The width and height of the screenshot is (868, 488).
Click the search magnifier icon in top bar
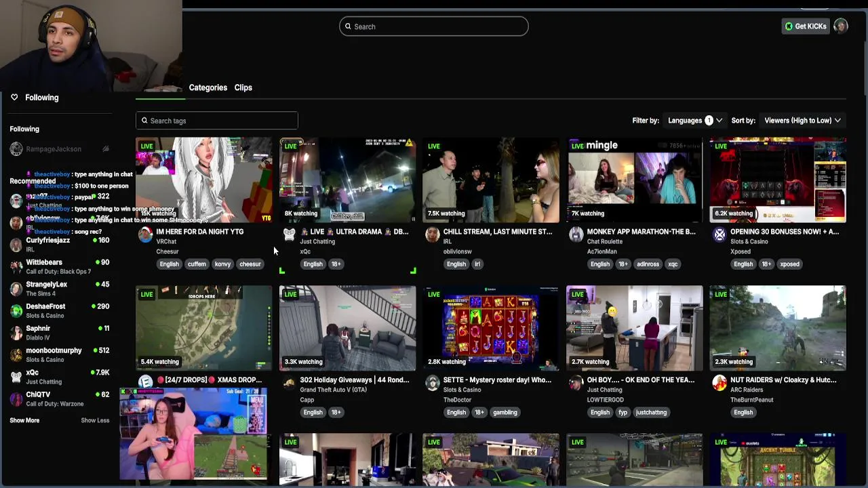pos(348,26)
